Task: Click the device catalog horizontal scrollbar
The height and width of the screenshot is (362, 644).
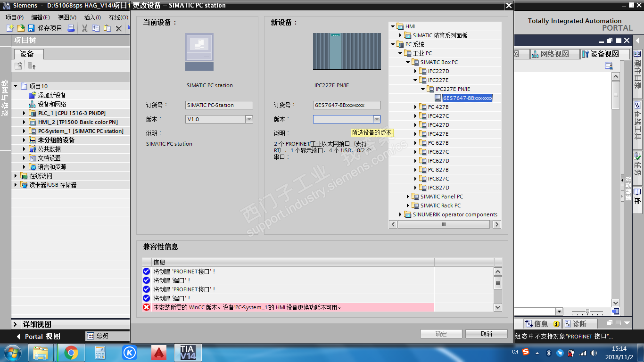Action: 445,225
